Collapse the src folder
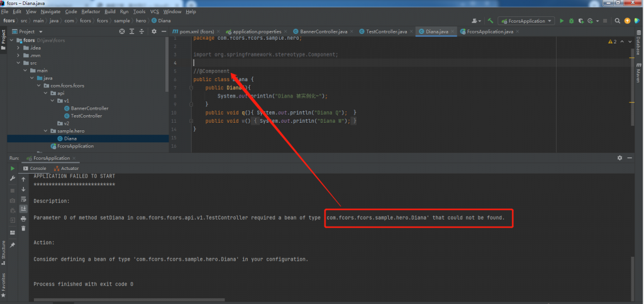 18,63
